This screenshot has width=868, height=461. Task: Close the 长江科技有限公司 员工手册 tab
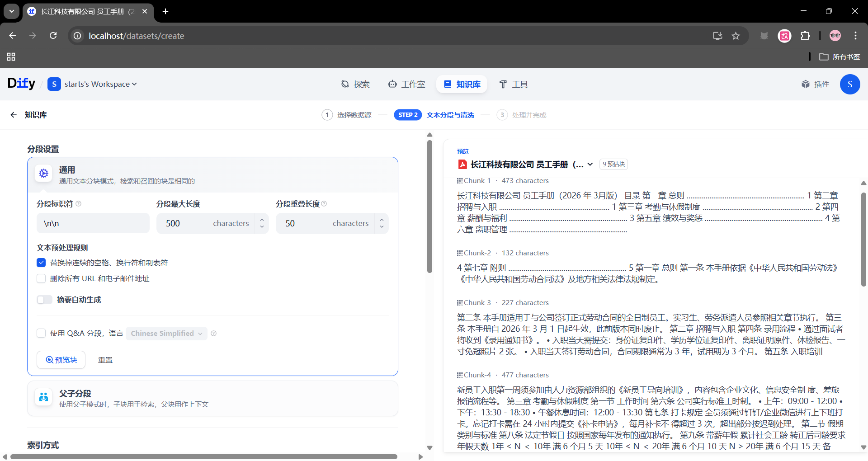tap(145, 11)
